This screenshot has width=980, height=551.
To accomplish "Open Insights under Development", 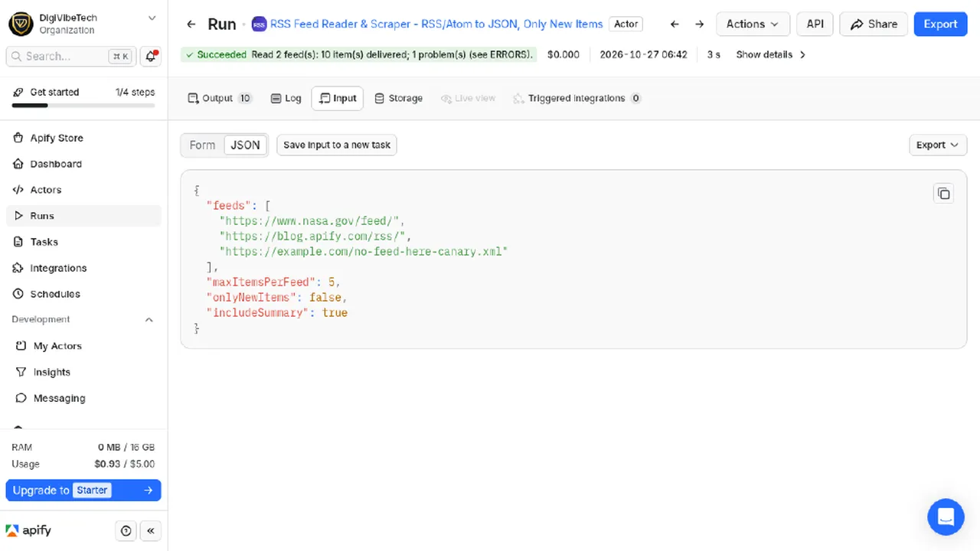I will point(83,372).
